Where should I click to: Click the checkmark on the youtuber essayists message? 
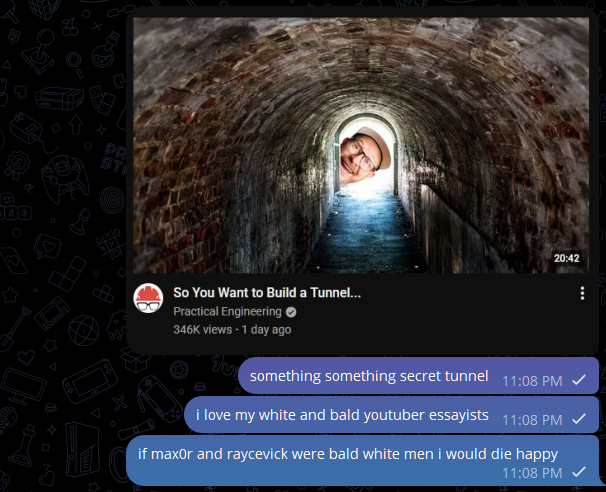(579, 419)
